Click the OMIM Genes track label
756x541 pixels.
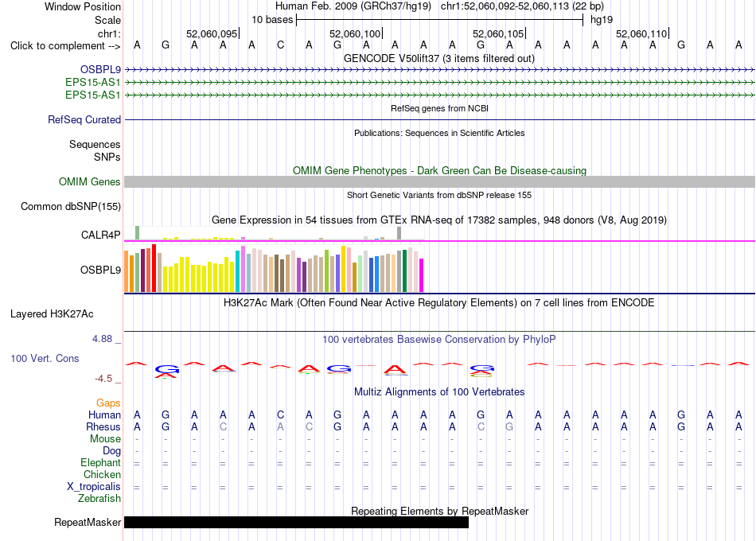90,181
